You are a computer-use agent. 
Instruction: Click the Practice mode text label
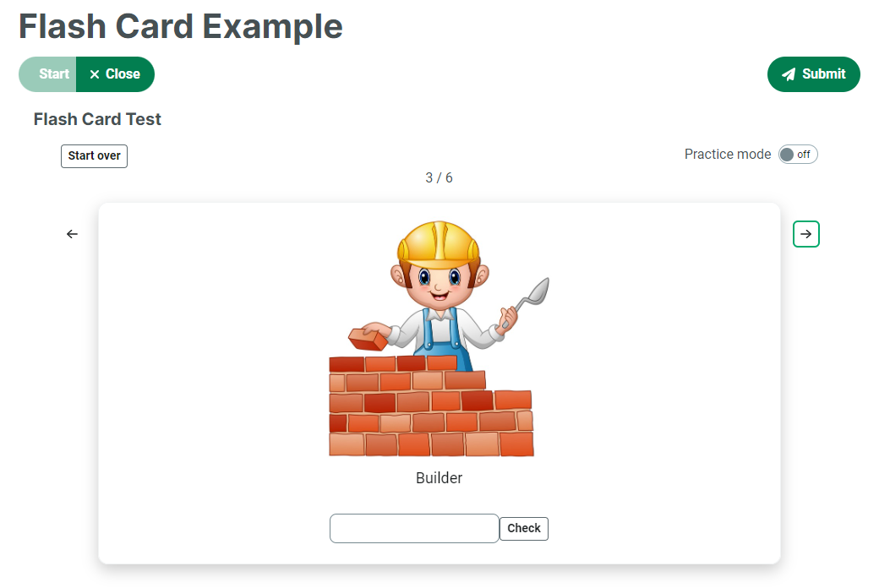coord(727,155)
